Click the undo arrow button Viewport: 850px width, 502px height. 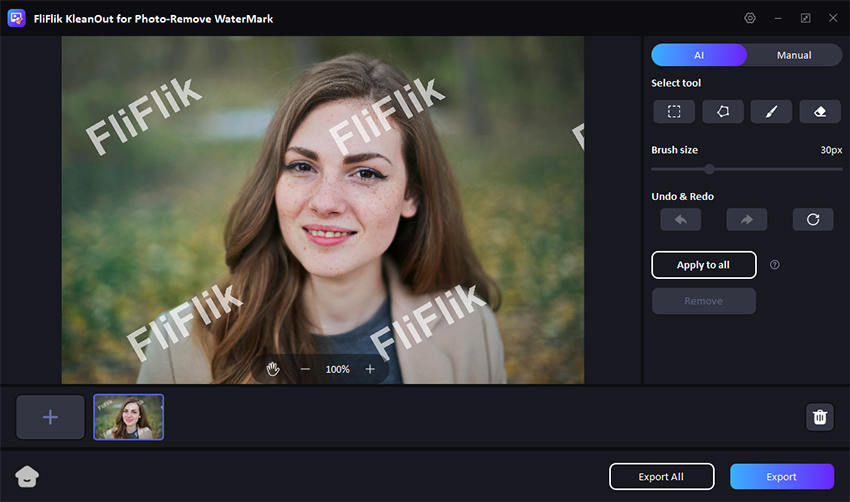coord(680,219)
